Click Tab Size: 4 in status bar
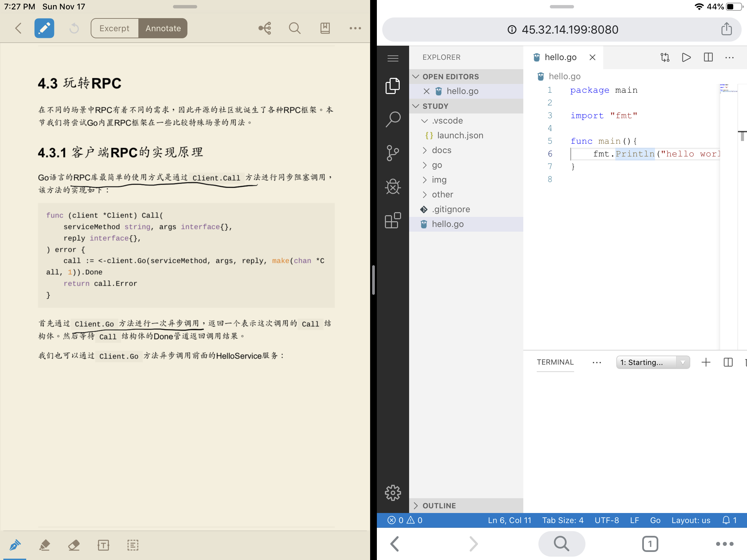 coord(563,520)
